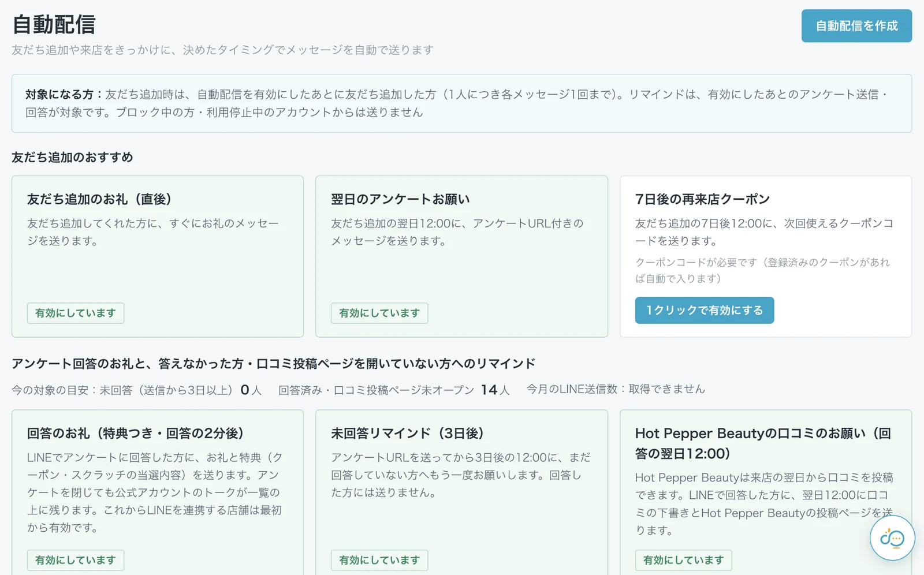The width and height of the screenshot is (924, 575).
Task: Click the 友だち追加のおすすめ section heading
Action: pyautogui.click(x=72, y=157)
